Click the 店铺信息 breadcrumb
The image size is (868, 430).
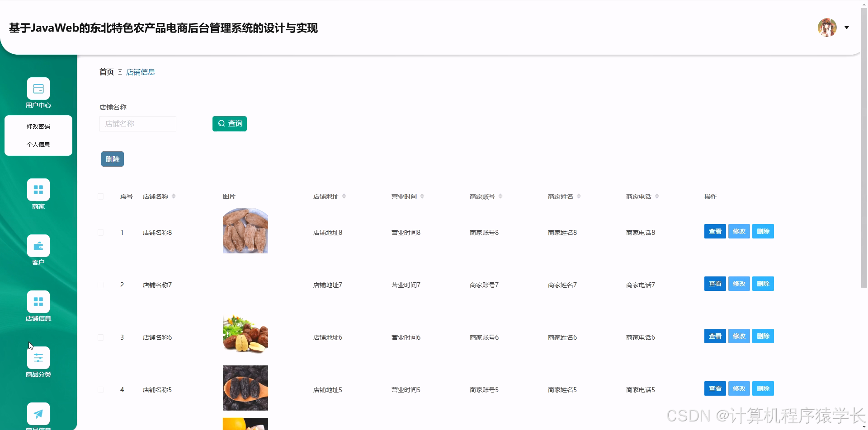[x=141, y=72]
